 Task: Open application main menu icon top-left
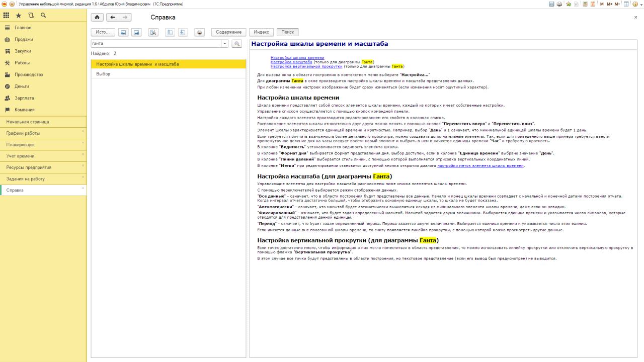5,4
